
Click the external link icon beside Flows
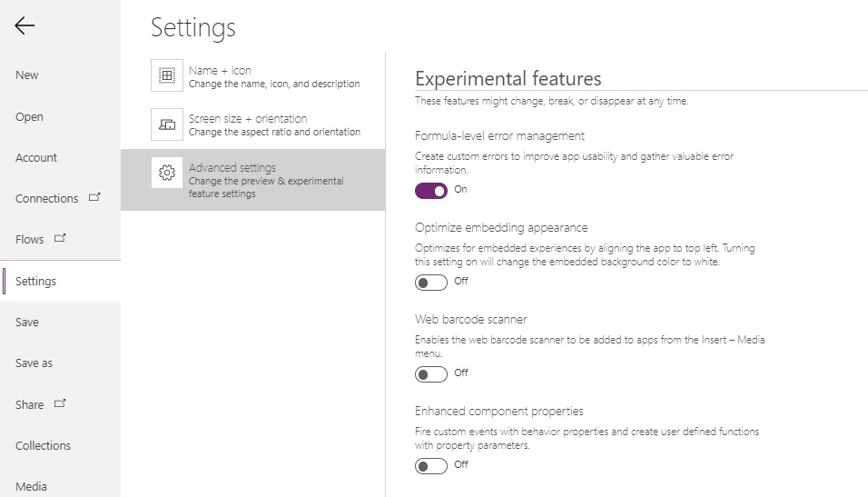tap(60, 238)
